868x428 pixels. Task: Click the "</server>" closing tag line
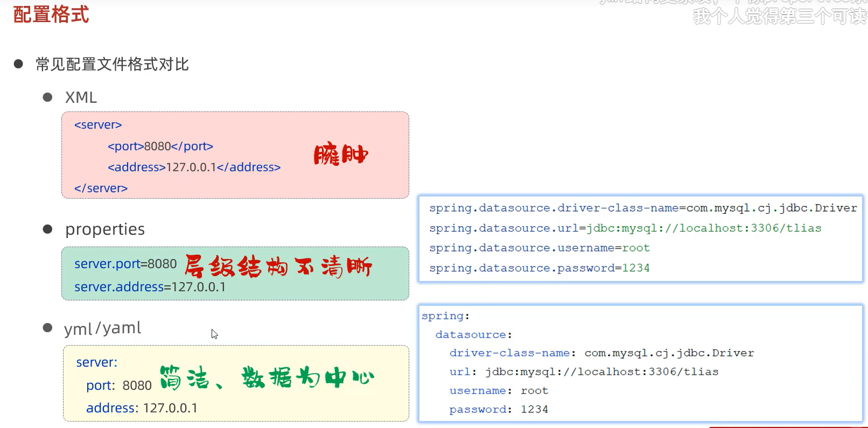pyautogui.click(x=101, y=188)
